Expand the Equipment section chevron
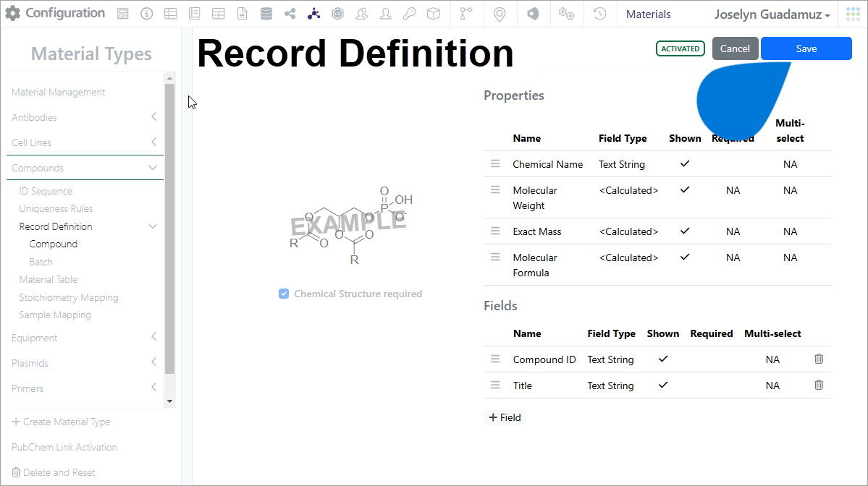 (x=154, y=337)
